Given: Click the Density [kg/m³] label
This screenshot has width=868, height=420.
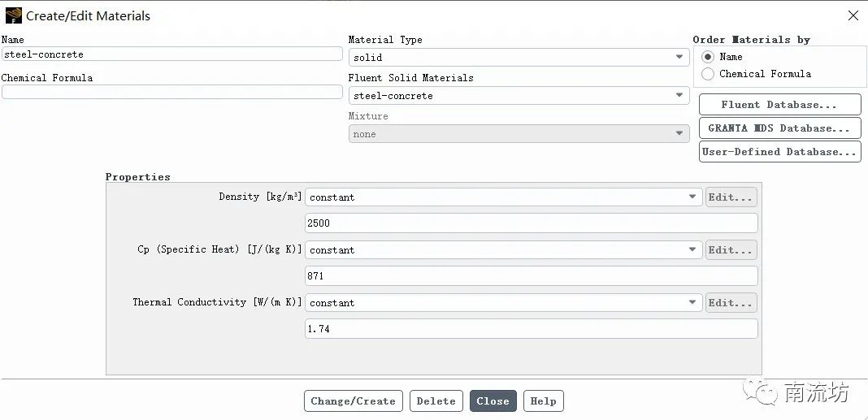Looking at the screenshot, I should (260, 197).
